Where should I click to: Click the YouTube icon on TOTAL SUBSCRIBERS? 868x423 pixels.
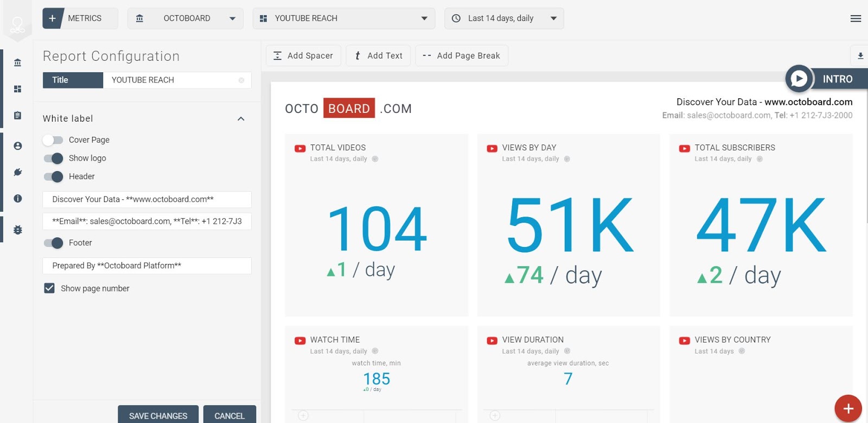685,148
